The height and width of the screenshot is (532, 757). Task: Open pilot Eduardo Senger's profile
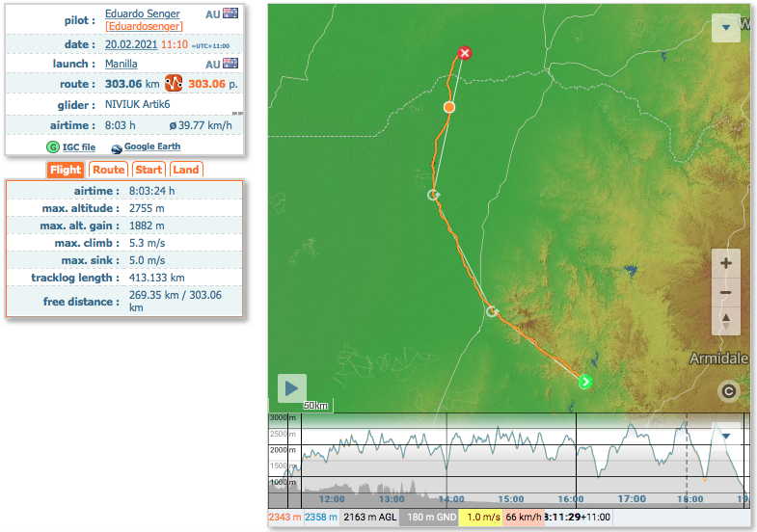pyautogui.click(x=142, y=13)
